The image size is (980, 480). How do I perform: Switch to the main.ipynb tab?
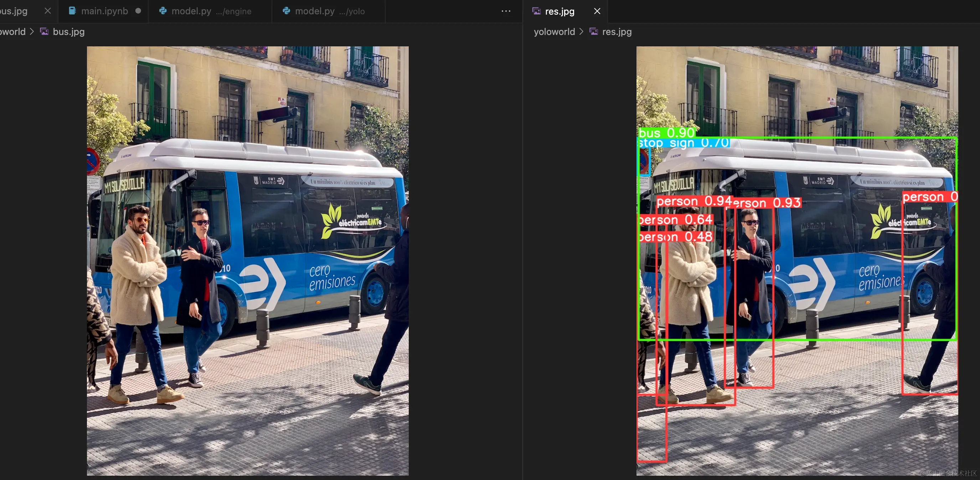click(x=105, y=11)
